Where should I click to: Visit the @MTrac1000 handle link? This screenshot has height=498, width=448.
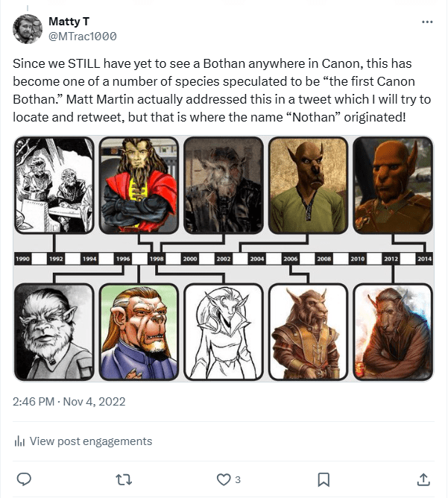click(82, 36)
